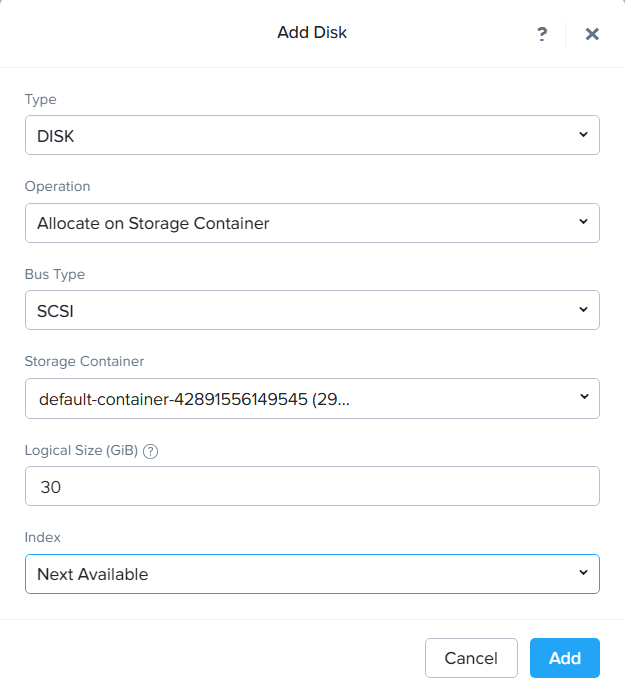Click the chevron arrow on Storage Container field
The image size is (625, 693).
pos(583,398)
